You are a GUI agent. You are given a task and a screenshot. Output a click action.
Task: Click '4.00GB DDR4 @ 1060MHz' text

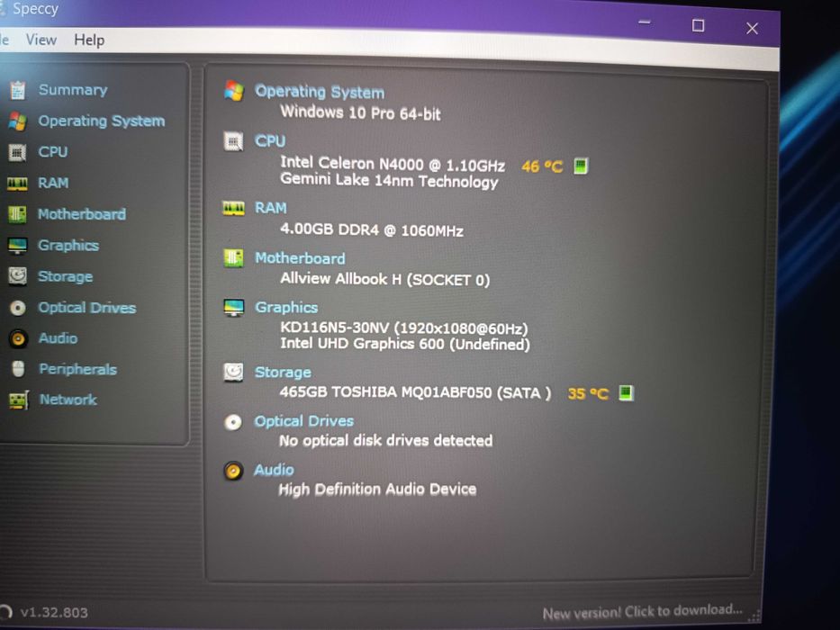(x=372, y=230)
